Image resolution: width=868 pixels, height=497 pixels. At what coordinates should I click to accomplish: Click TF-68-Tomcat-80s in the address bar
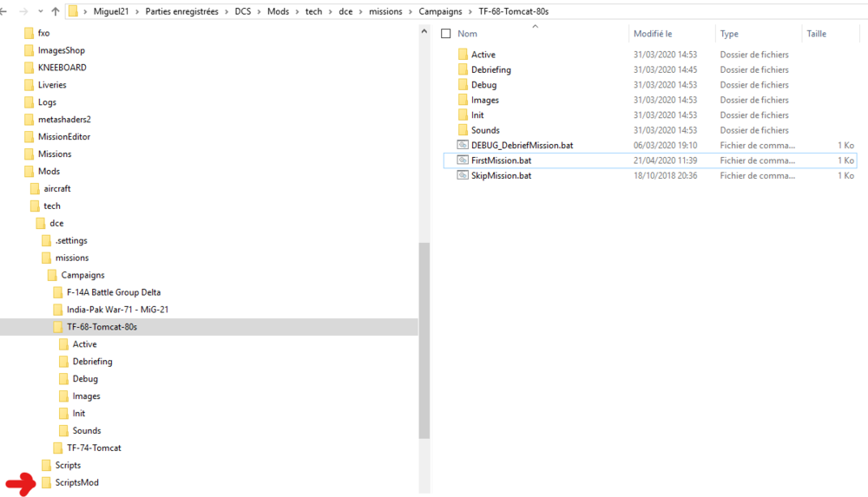(x=513, y=11)
